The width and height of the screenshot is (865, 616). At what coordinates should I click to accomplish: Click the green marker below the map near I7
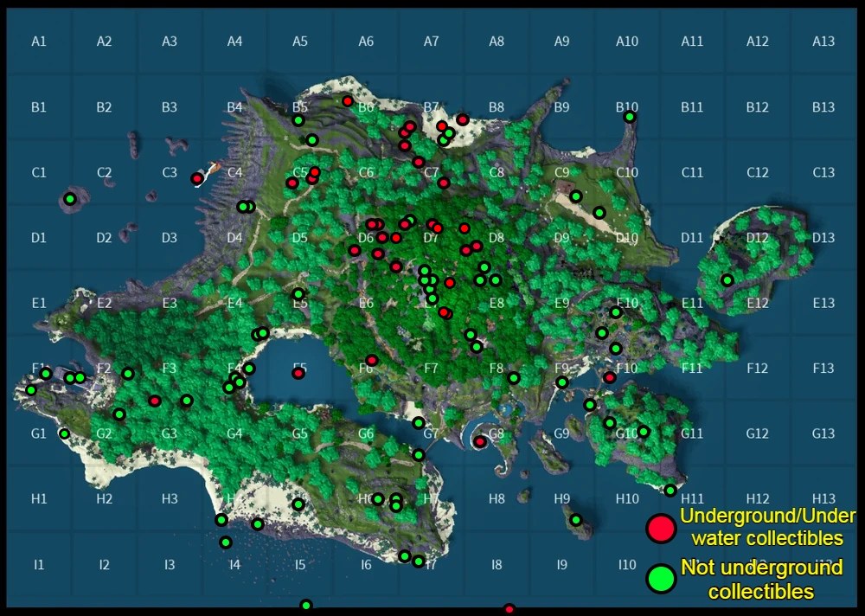coord(305,604)
